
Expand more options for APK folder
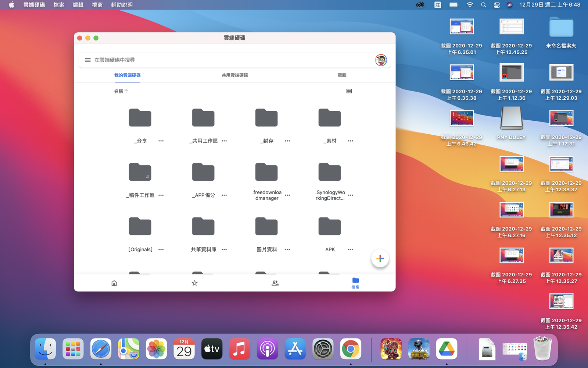pos(351,250)
